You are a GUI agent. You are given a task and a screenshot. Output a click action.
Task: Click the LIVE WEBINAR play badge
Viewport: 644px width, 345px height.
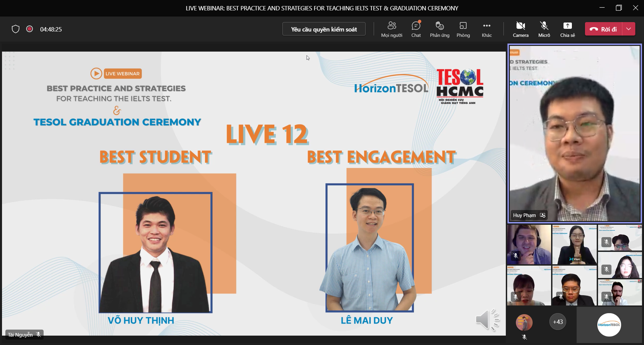coord(116,74)
